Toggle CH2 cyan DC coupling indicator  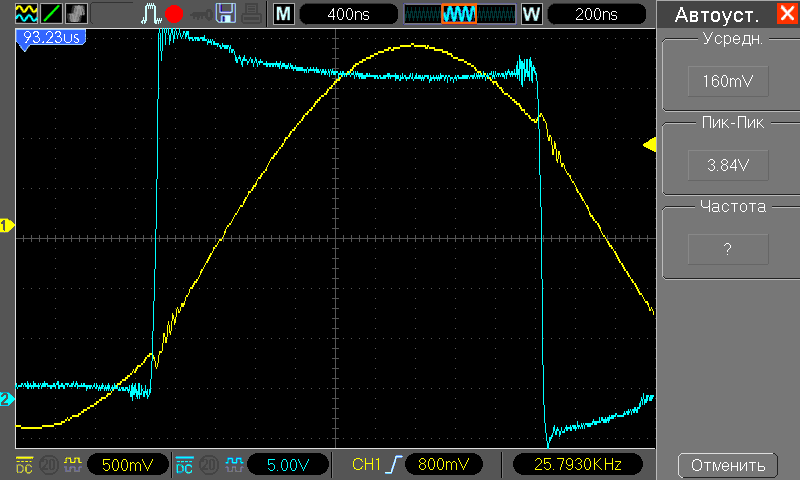pos(184,465)
